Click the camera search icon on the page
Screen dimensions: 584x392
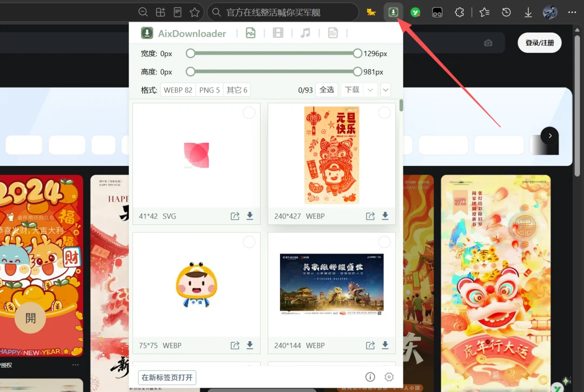point(488,43)
